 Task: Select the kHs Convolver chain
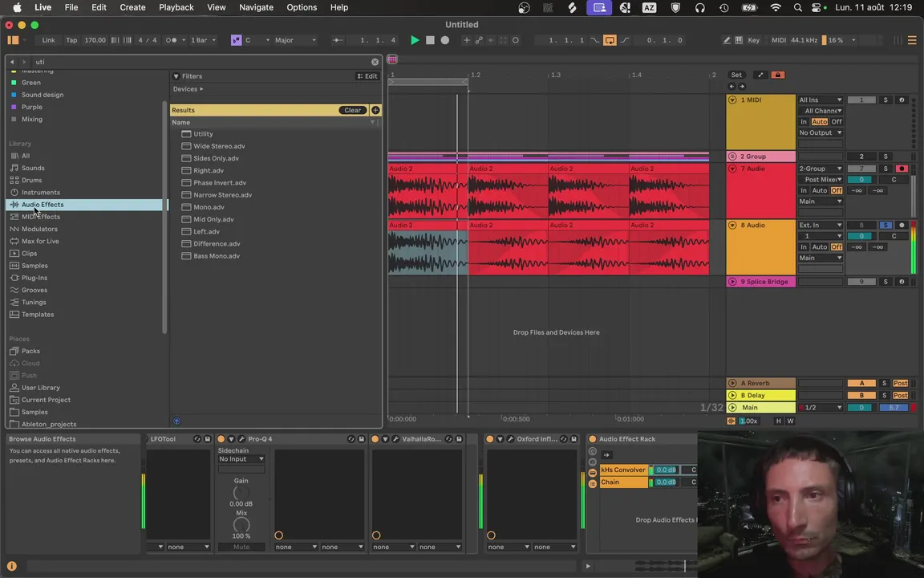point(623,470)
